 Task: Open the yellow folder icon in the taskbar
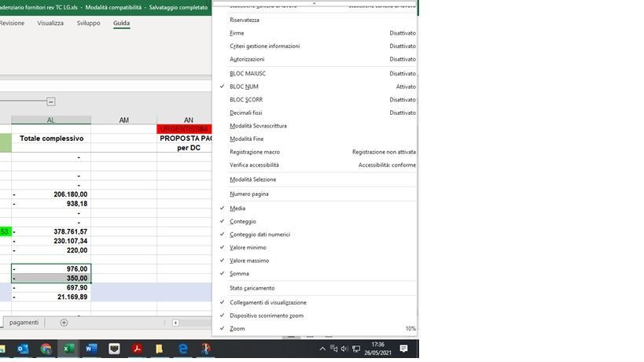pyautogui.click(x=160, y=349)
